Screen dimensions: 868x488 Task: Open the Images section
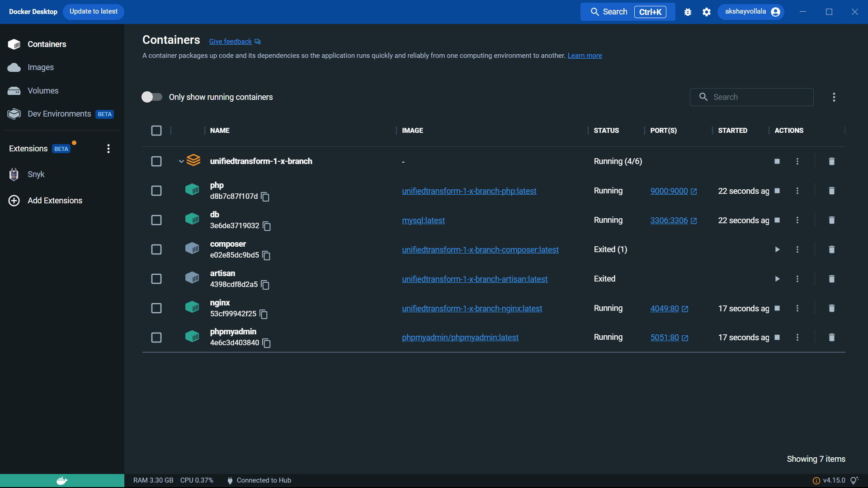click(x=41, y=67)
